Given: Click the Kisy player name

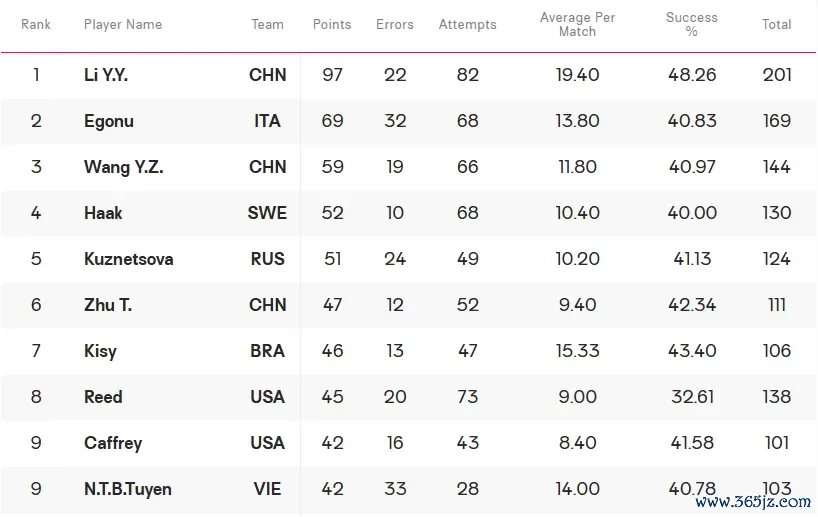Looking at the screenshot, I should coord(100,351).
